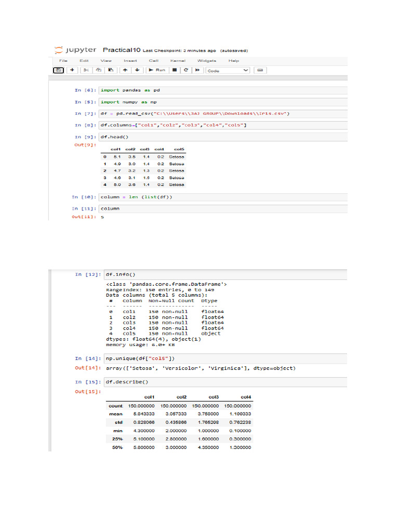The height and width of the screenshot is (532, 399).
Task: Copy selected cells icon
Action: 98,70
